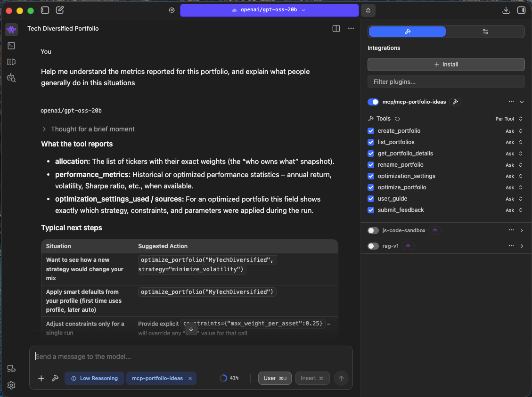Open model settings gear beside model selector
The width and height of the screenshot is (532, 397).
click(172, 10)
